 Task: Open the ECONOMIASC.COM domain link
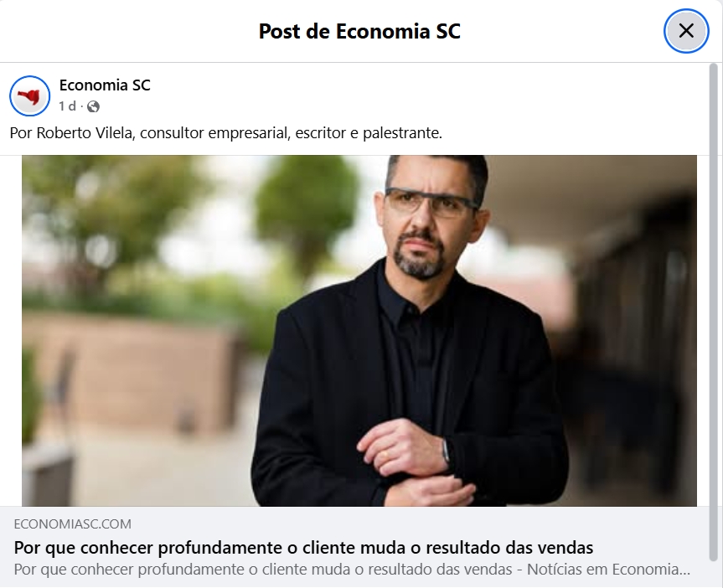coord(72,524)
